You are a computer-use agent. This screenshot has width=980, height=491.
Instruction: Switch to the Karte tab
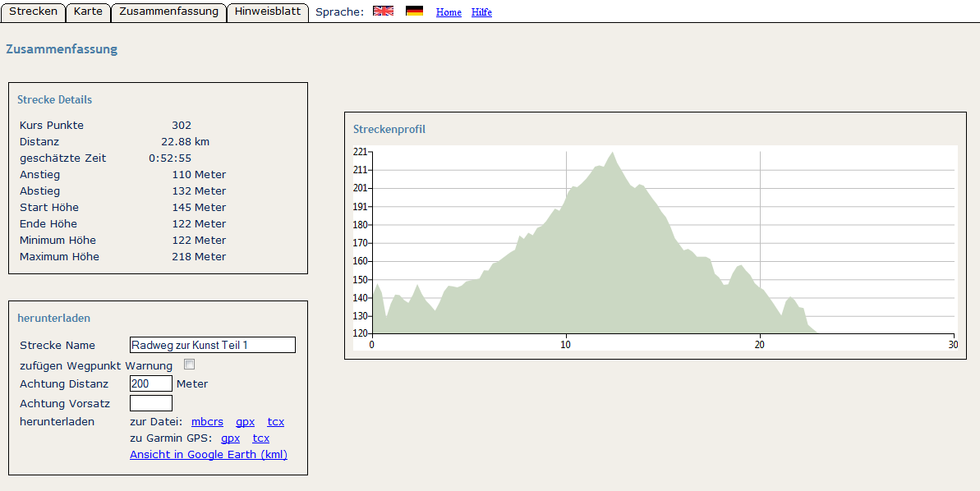click(88, 11)
